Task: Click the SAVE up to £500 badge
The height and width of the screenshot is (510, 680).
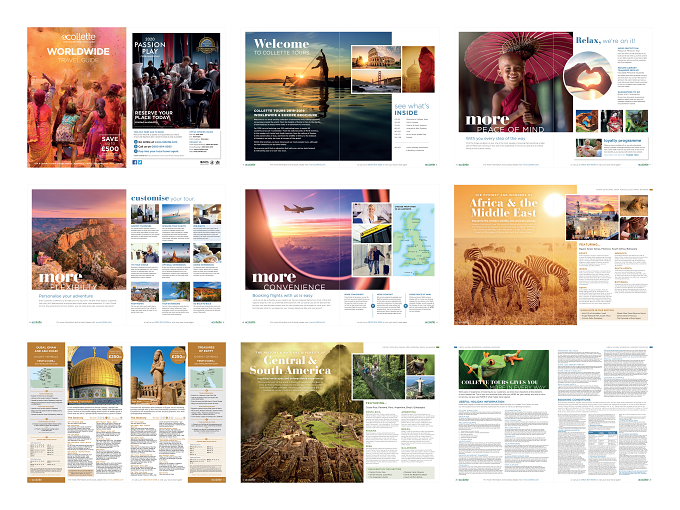Action: point(110,144)
